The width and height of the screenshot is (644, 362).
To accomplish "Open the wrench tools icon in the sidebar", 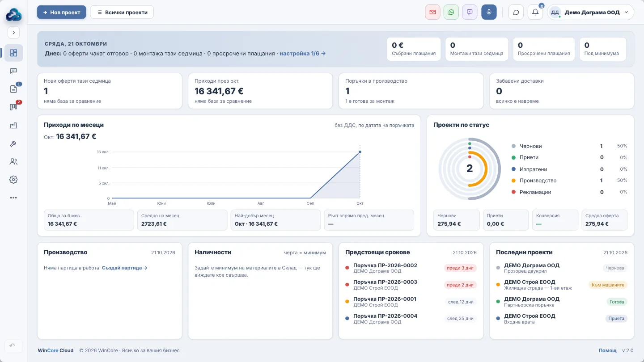I will [13, 144].
